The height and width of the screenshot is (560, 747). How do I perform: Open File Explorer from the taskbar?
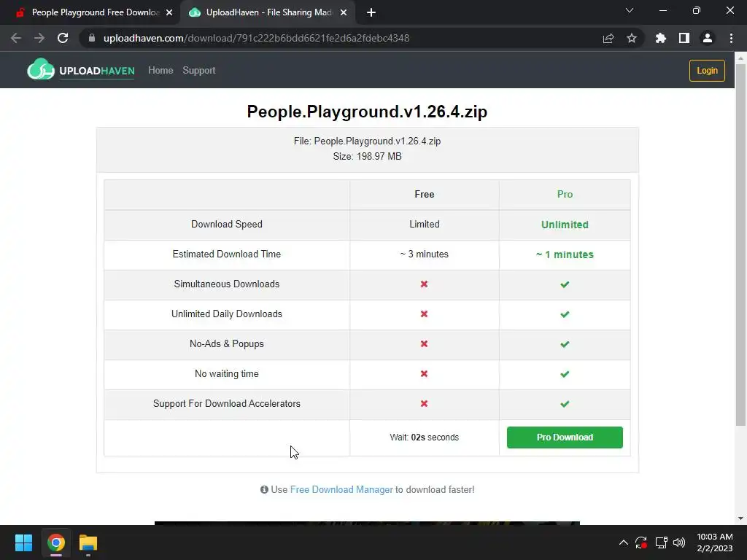pos(88,542)
